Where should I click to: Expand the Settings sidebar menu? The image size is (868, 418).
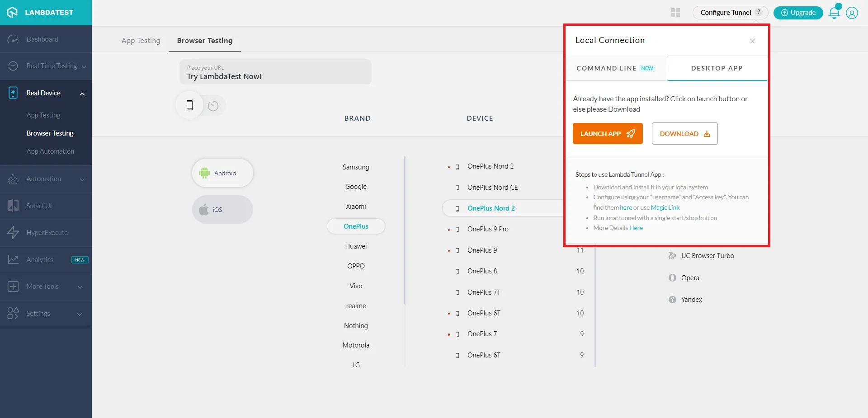point(80,314)
